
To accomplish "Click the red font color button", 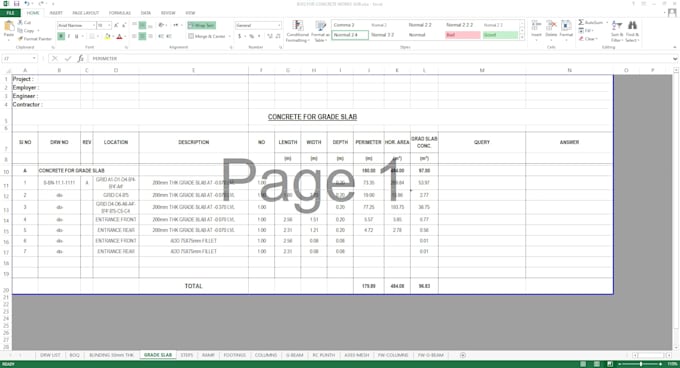I will coord(120,36).
